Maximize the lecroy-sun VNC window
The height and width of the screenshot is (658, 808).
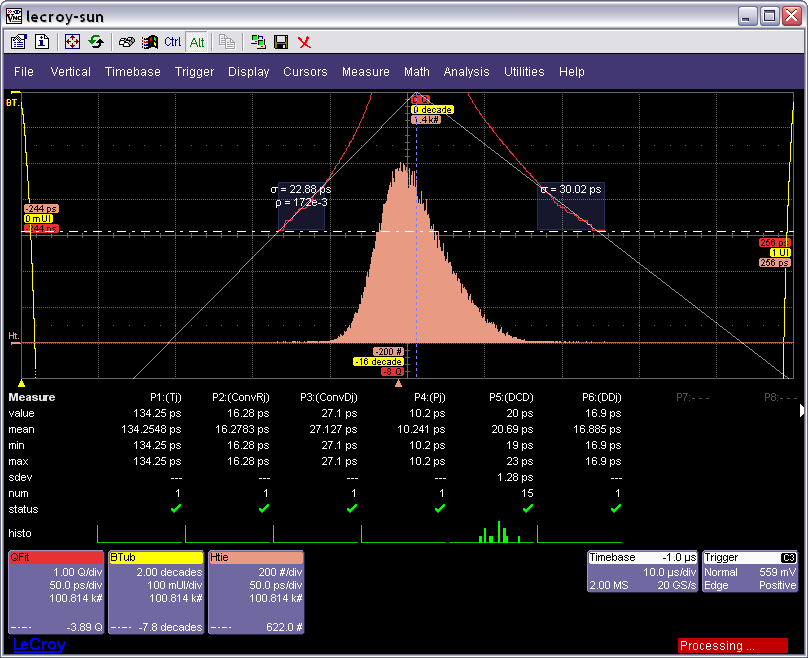coord(769,16)
